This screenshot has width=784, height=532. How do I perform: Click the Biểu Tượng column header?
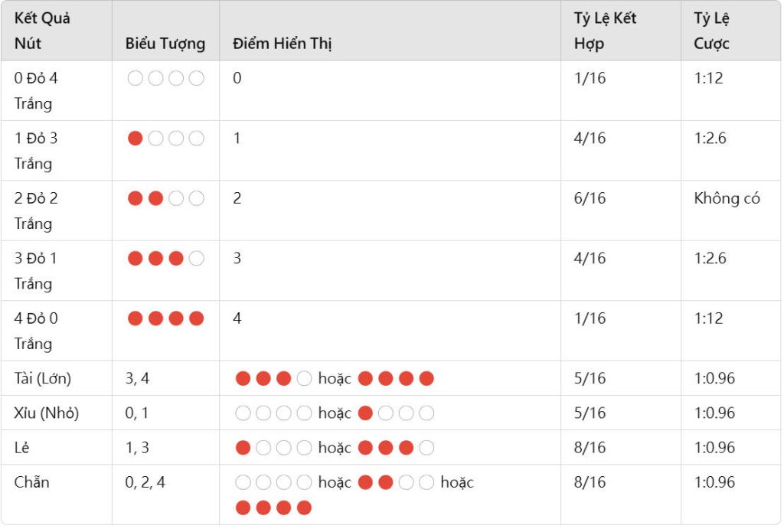coord(165,44)
